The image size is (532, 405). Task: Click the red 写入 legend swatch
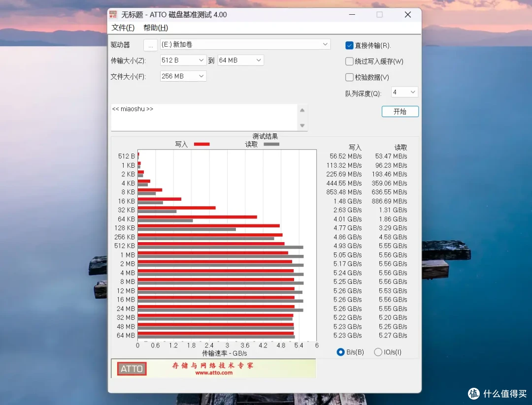click(201, 144)
